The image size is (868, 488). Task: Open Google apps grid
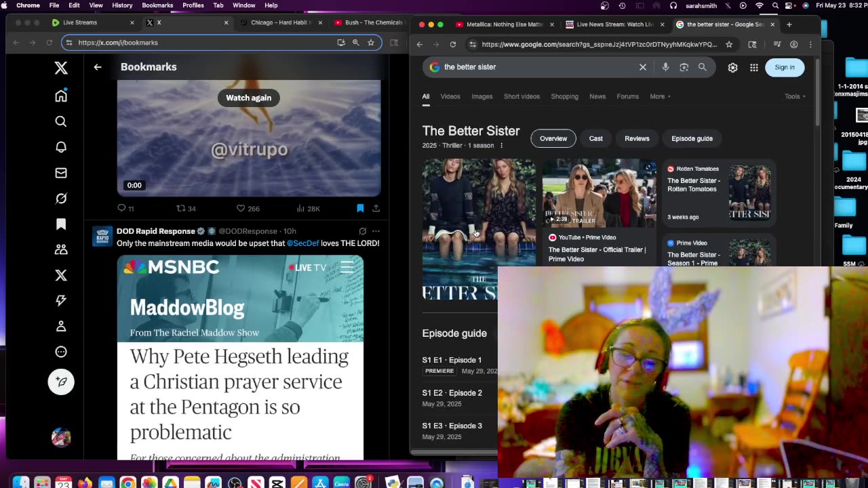[754, 68]
